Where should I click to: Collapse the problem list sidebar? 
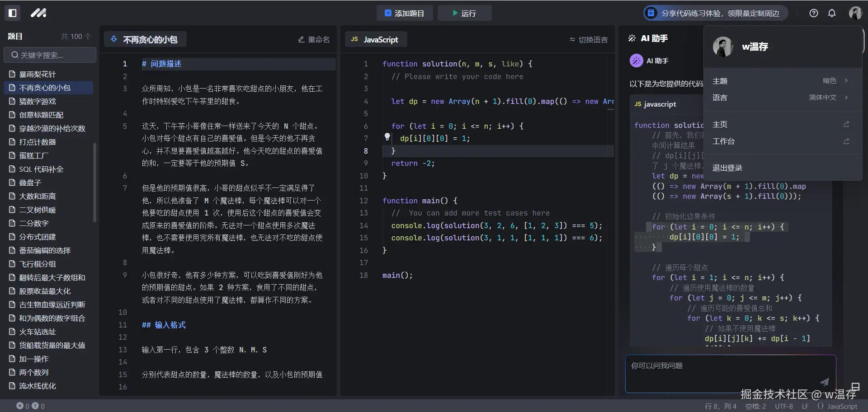[x=12, y=13]
